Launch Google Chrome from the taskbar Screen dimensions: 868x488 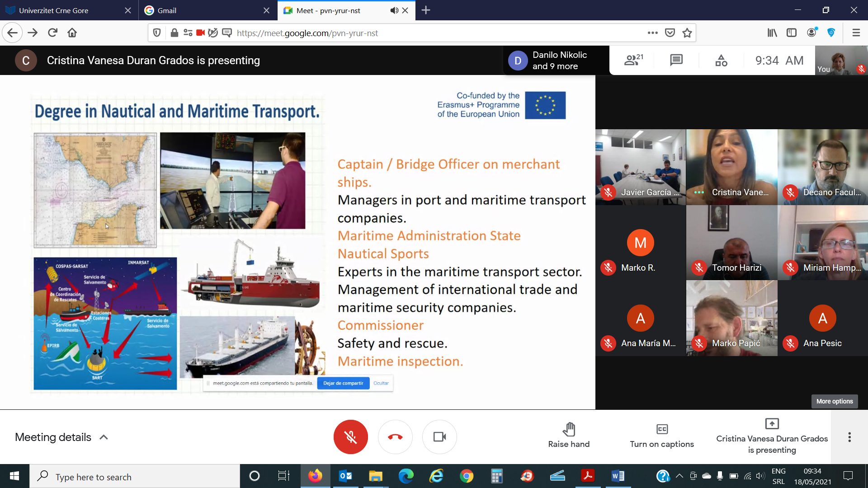pyautogui.click(x=467, y=476)
